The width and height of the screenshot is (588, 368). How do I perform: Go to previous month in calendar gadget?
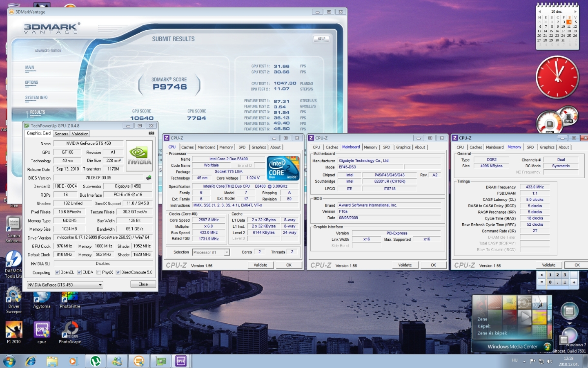click(540, 11)
